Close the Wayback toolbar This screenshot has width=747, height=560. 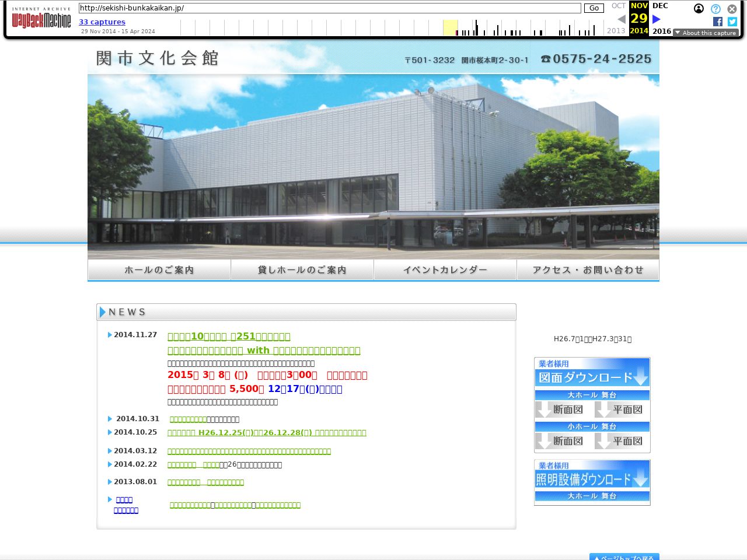pyautogui.click(x=732, y=9)
